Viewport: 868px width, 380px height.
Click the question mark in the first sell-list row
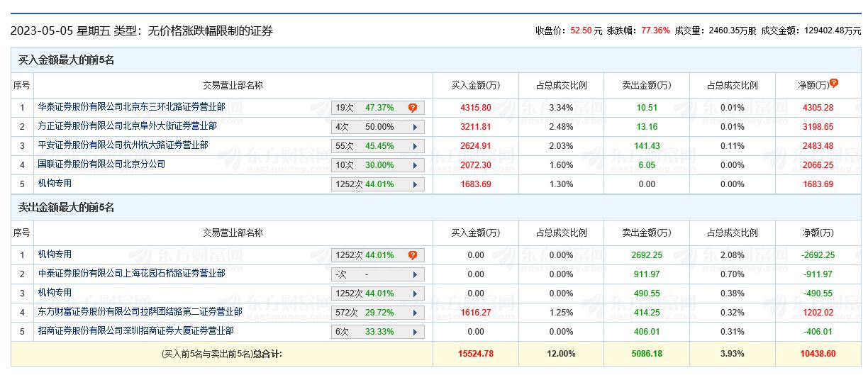point(412,255)
